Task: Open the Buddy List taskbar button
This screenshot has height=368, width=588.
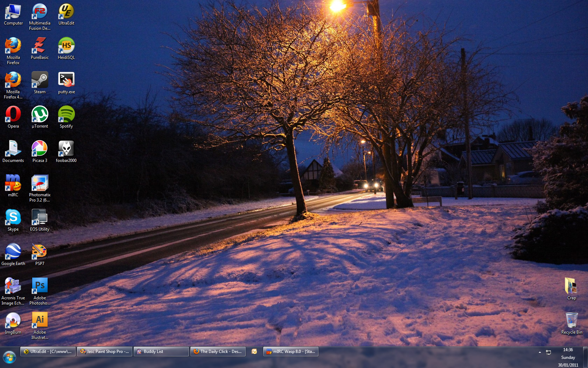Action: click(161, 352)
